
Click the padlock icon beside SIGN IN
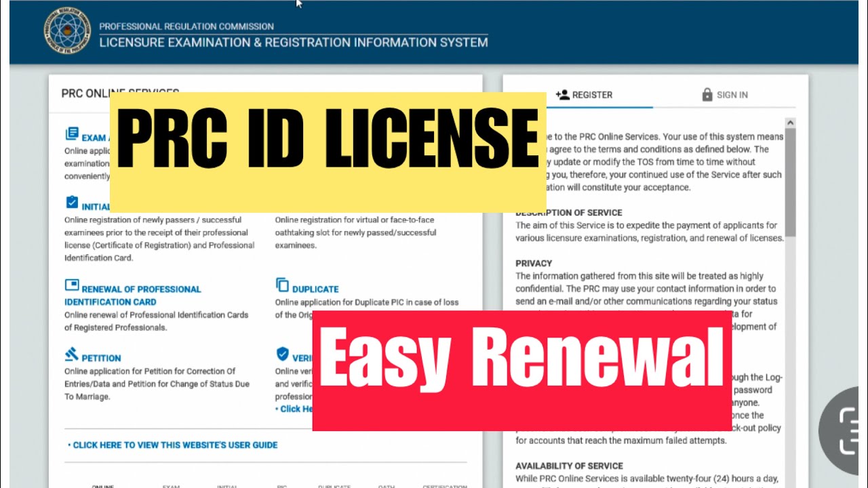coord(707,95)
